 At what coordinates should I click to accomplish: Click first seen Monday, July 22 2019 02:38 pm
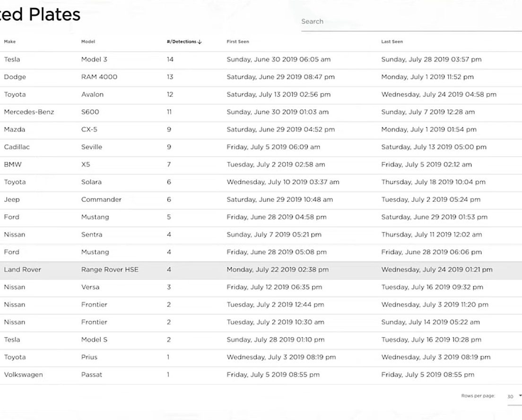coord(278,270)
